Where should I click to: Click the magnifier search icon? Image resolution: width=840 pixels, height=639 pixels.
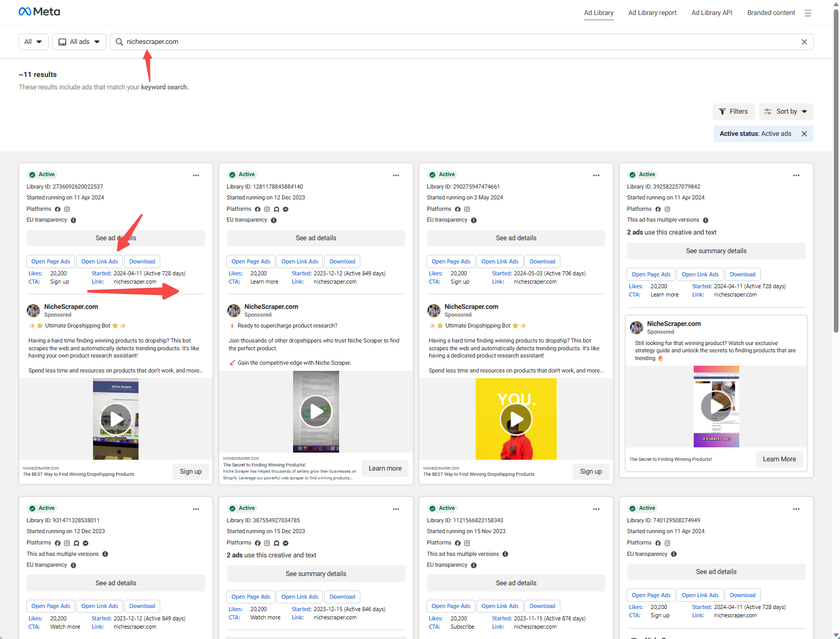(119, 42)
